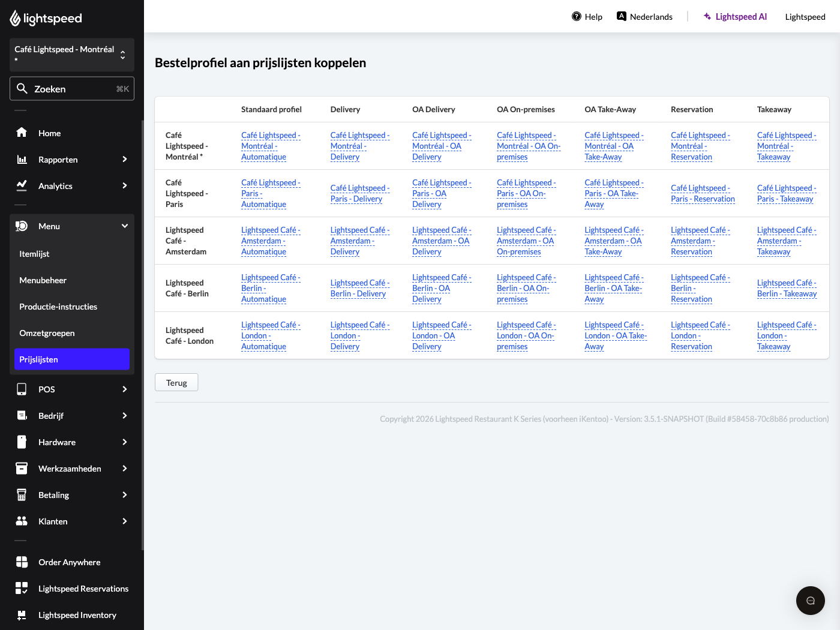Click the Rapporten bar chart icon

[22, 159]
